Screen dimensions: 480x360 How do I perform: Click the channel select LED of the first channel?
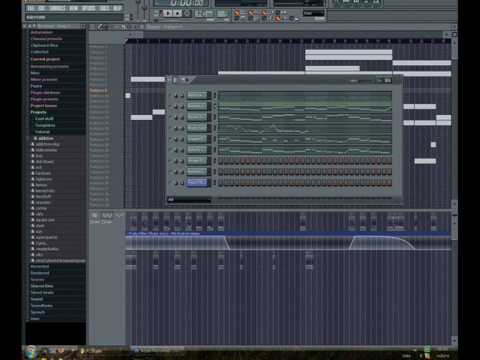pyautogui.click(x=215, y=95)
